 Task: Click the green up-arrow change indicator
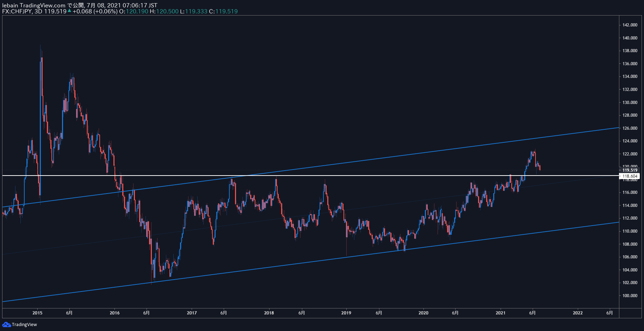(x=69, y=11)
